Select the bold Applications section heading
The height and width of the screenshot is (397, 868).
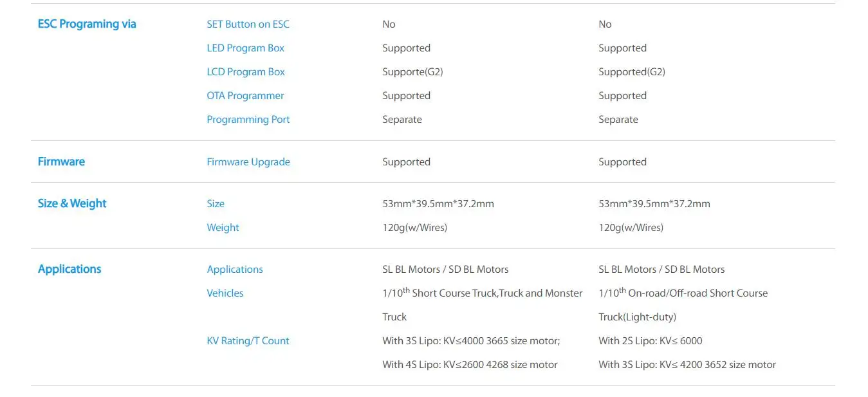coord(69,269)
